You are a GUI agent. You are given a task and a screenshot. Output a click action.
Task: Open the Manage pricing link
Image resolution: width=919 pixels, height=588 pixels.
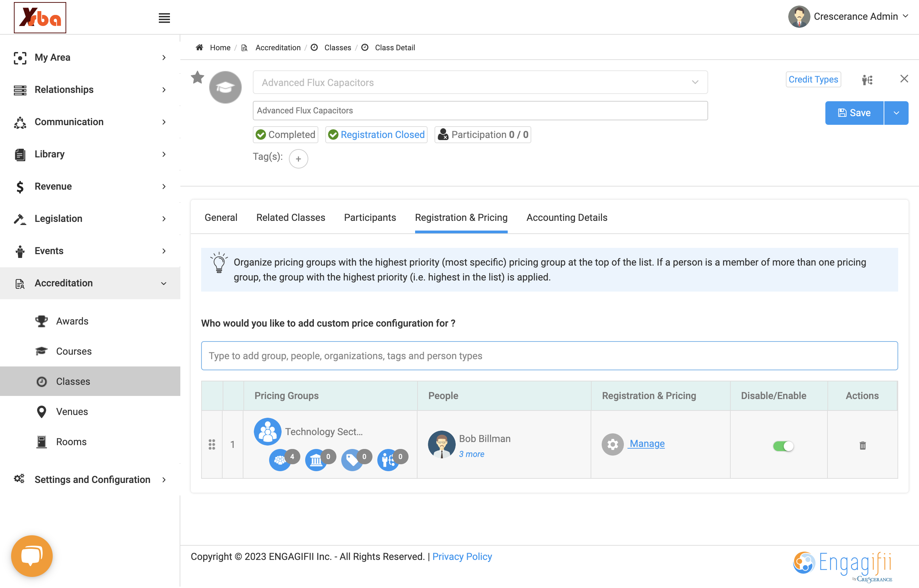[x=647, y=444]
